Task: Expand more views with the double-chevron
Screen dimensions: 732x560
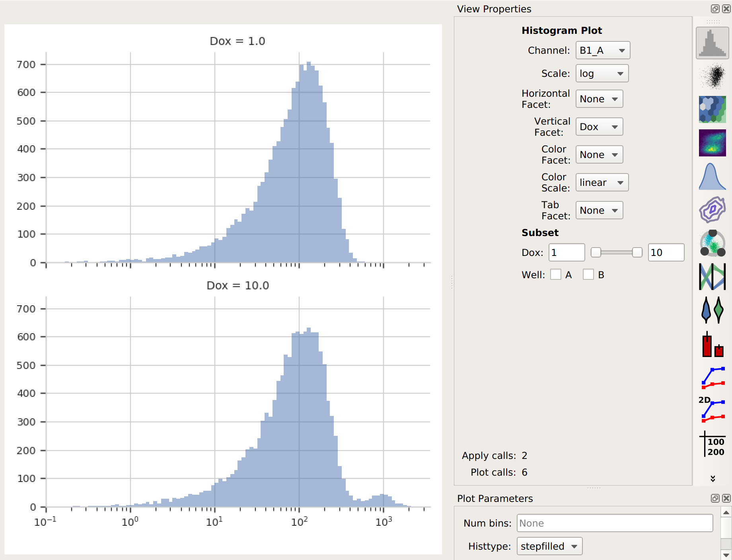Action: click(x=713, y=479)
